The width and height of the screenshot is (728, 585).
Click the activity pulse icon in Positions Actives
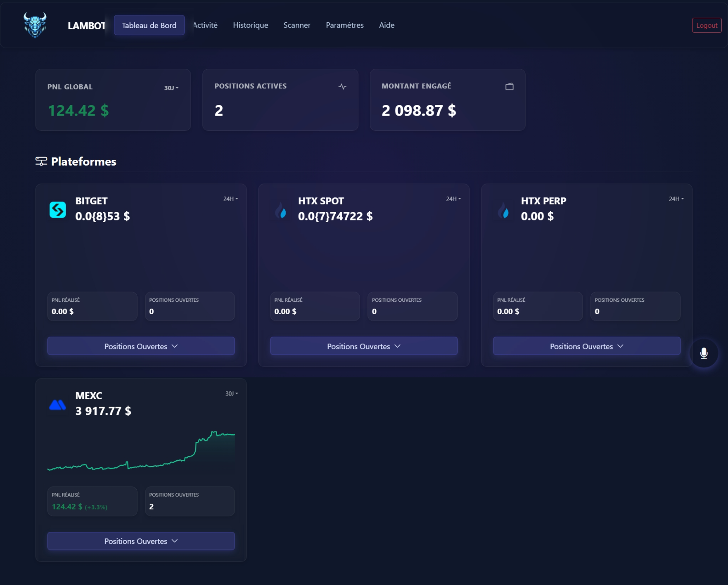(342, 86)
